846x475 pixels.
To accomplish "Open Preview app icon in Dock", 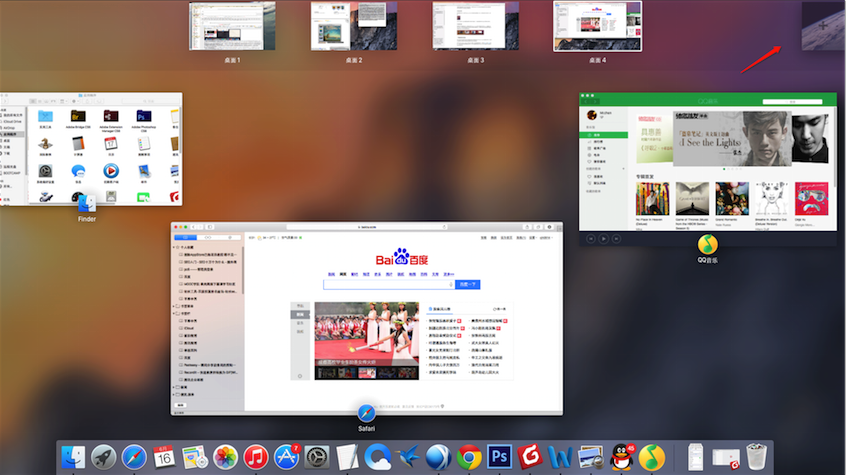I will 591,457.
